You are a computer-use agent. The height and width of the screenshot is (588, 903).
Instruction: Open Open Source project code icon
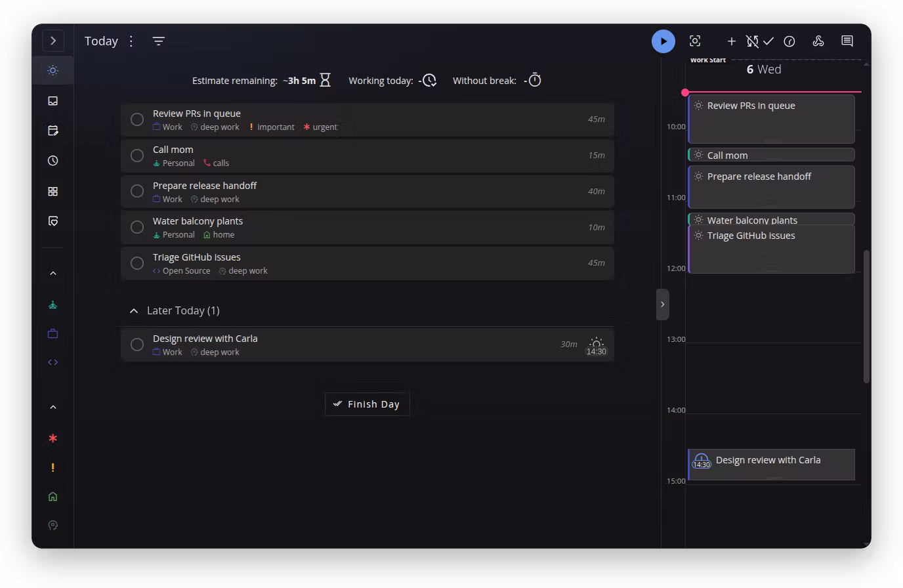click(53, 362)
